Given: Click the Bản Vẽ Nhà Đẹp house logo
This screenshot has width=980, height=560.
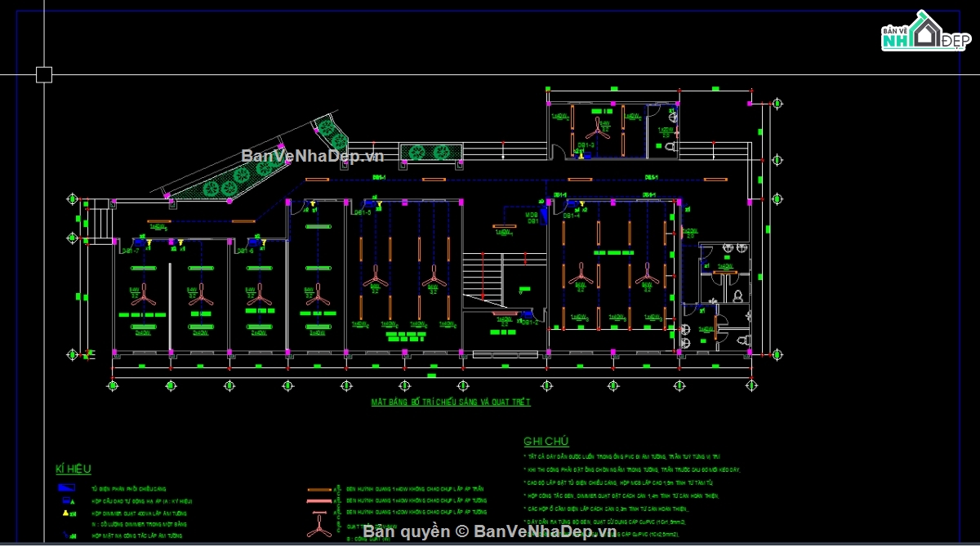Looking at the screenshot, I should pos(923,31).
